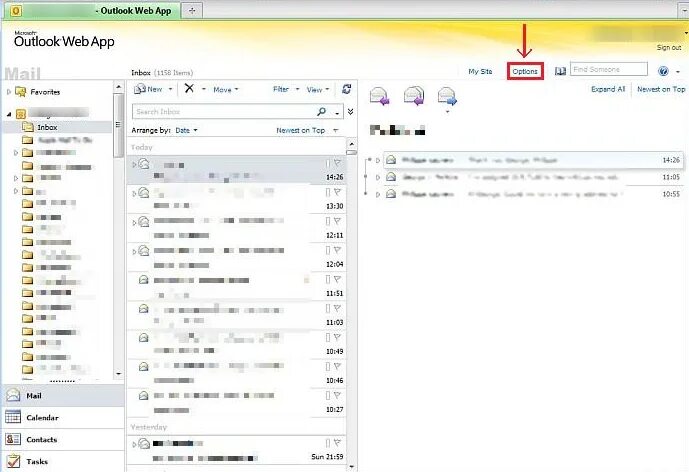Click the message icon of the 10:27 email

click(144, 396)
